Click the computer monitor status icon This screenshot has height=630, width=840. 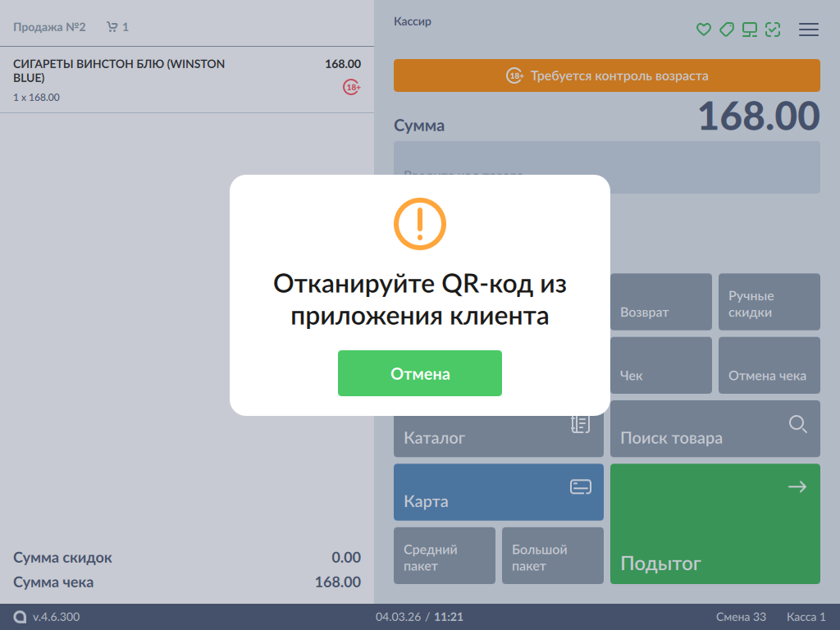click(x=749, y=30)
